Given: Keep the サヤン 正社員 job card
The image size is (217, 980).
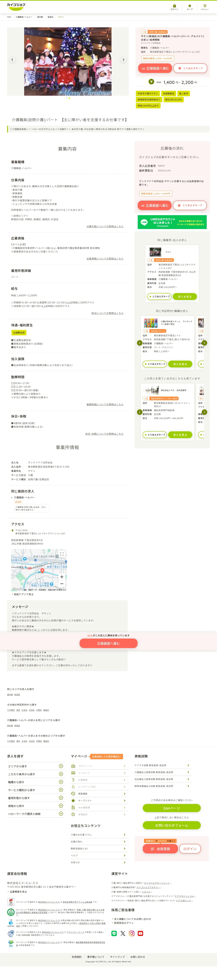Looking at the screenshot, I should click(x=159, y=296).
